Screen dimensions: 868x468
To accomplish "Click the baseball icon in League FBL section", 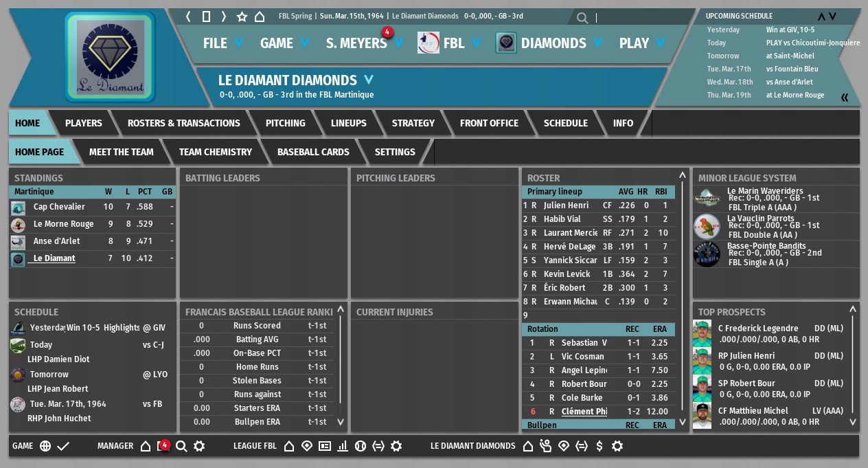I will click(360, 446).
